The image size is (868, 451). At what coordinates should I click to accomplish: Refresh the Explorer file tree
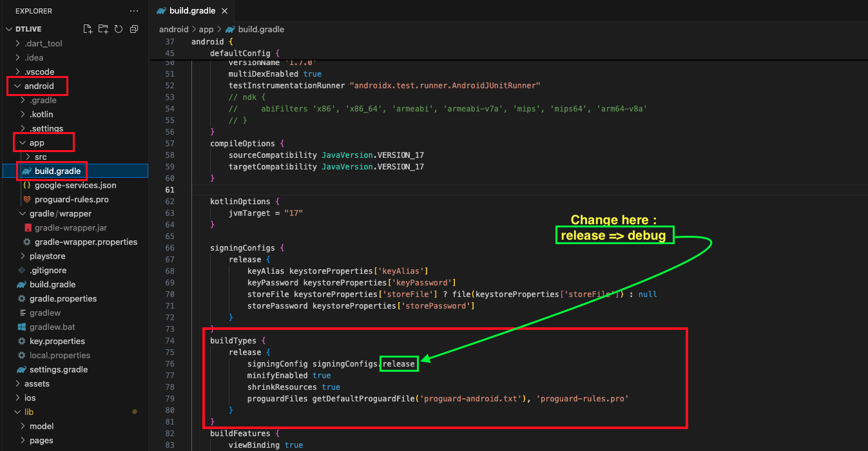[x=119, y=29]
